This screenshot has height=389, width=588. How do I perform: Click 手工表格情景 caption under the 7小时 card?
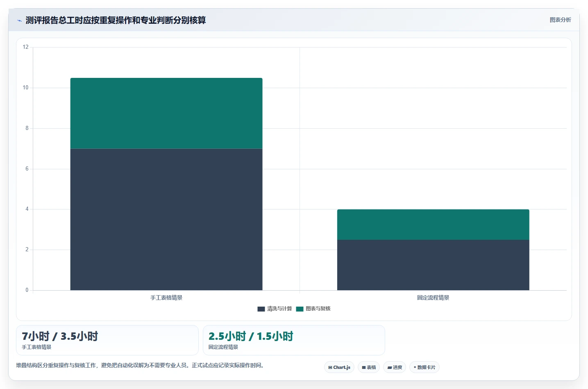tap(36, 347)
